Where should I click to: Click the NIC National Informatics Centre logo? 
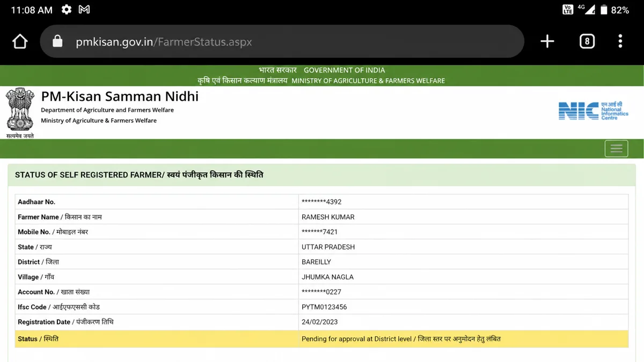click(x=593, y=111)
